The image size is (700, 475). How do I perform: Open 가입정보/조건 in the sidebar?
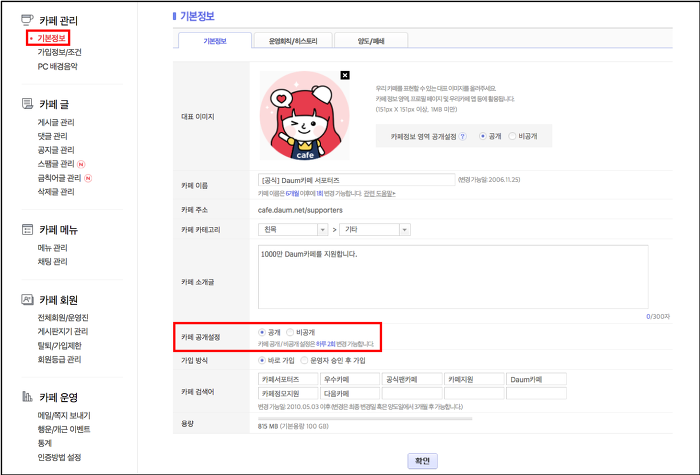59,52
